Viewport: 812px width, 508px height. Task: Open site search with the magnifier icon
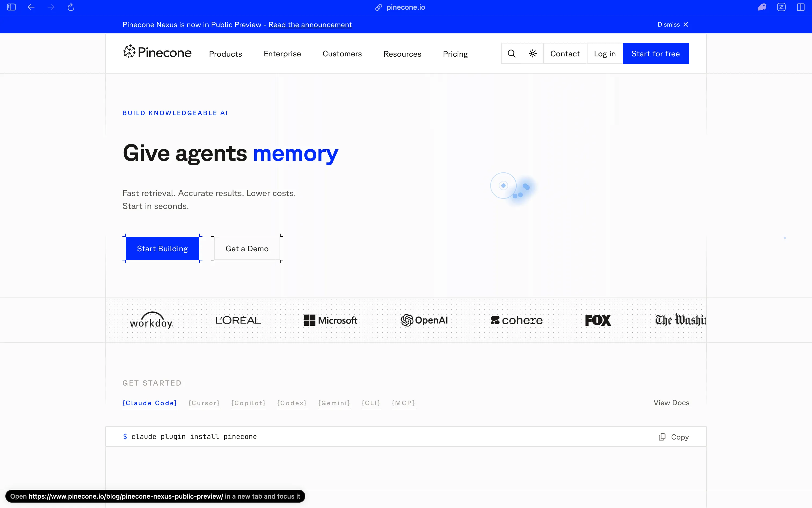(x=512, y=53)
